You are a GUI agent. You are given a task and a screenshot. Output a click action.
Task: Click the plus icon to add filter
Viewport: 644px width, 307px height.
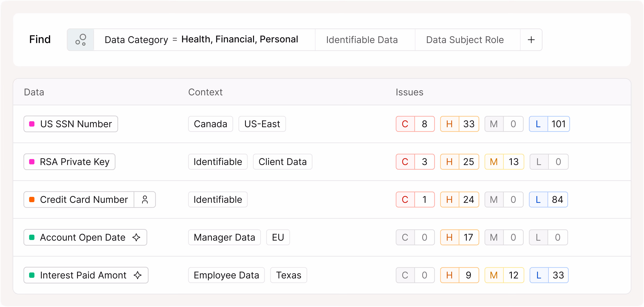tap(531, 40)
